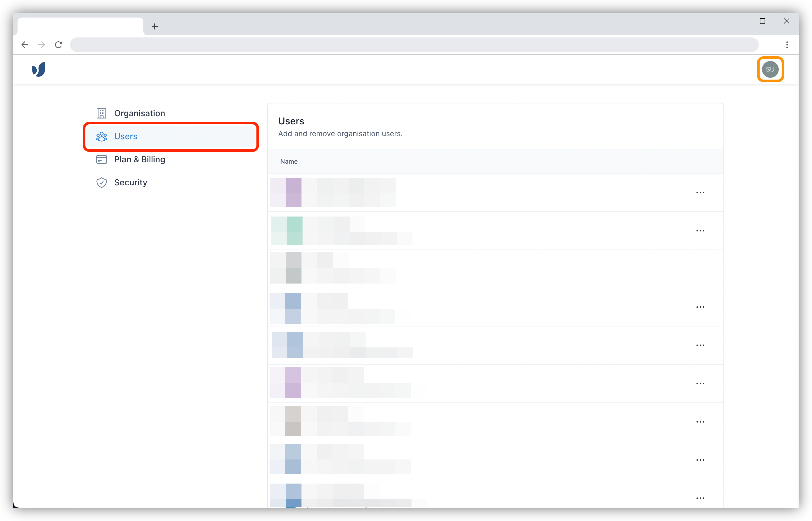Open the three-dot menu on the second user
Screen dimensions: 812x521
tap(700, 230)
